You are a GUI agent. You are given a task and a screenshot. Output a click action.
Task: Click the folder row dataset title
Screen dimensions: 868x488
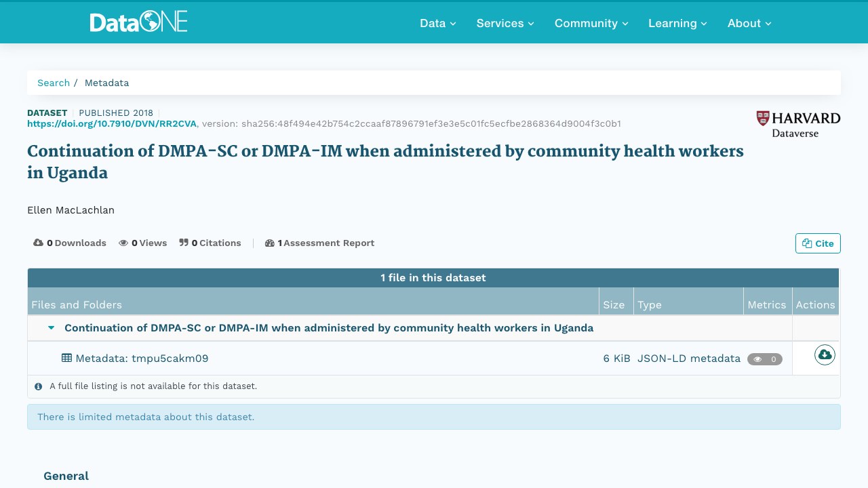click(329, 328)
